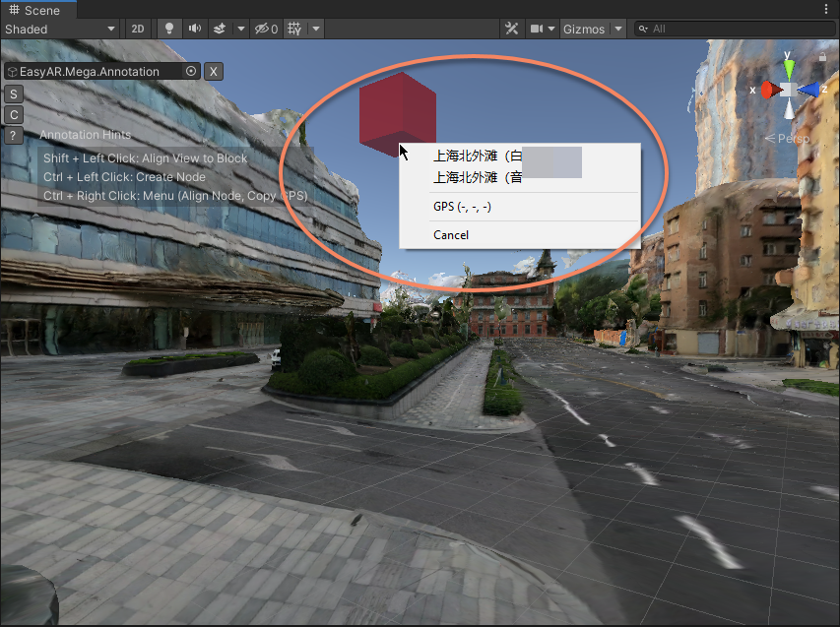Click the S button in annotation panel
The image size is (840, 627).
pyautogui.click(x=14, y=94)
